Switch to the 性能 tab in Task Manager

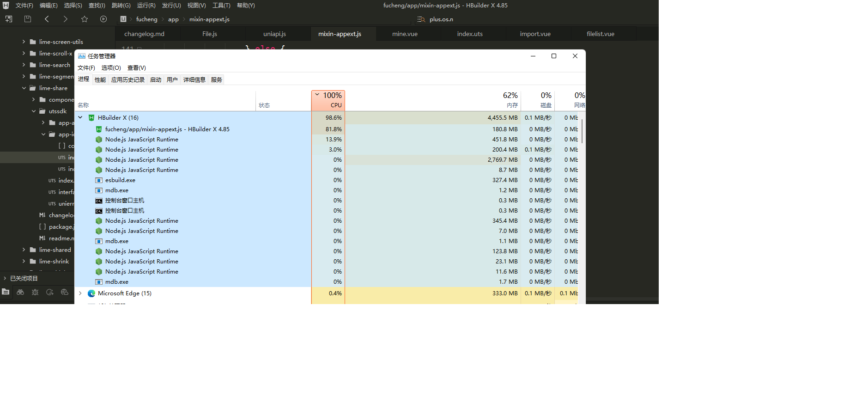coord(100,79)
